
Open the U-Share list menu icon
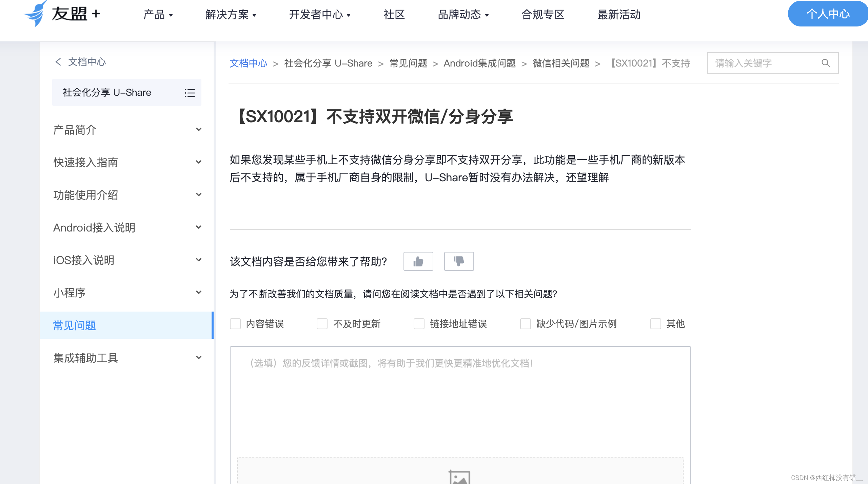point(190,93)
